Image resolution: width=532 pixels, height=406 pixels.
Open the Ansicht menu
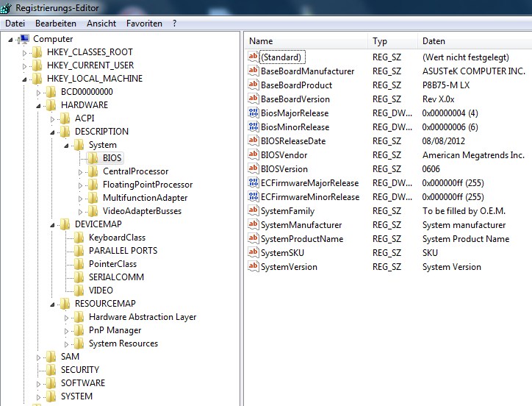click(x=101, y=24)
